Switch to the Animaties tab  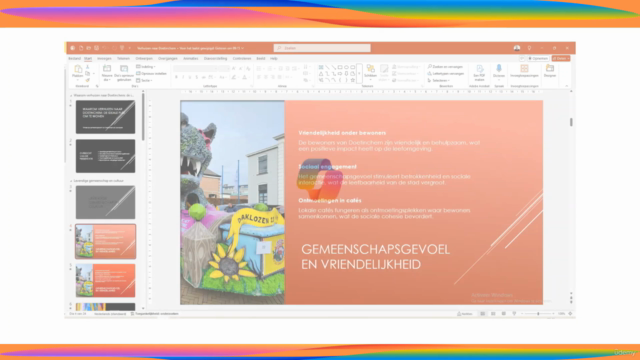[191, 59]
